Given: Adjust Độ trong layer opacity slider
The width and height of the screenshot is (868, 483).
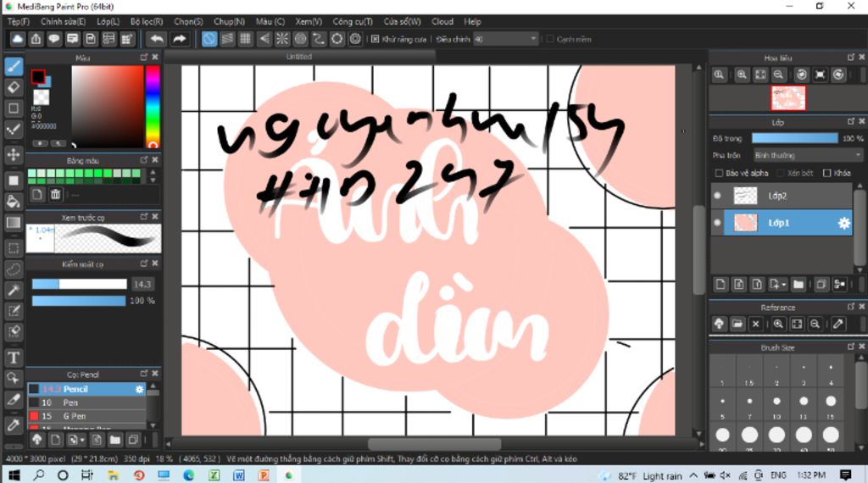Looking at the screenshot, I should pos(795,138).
